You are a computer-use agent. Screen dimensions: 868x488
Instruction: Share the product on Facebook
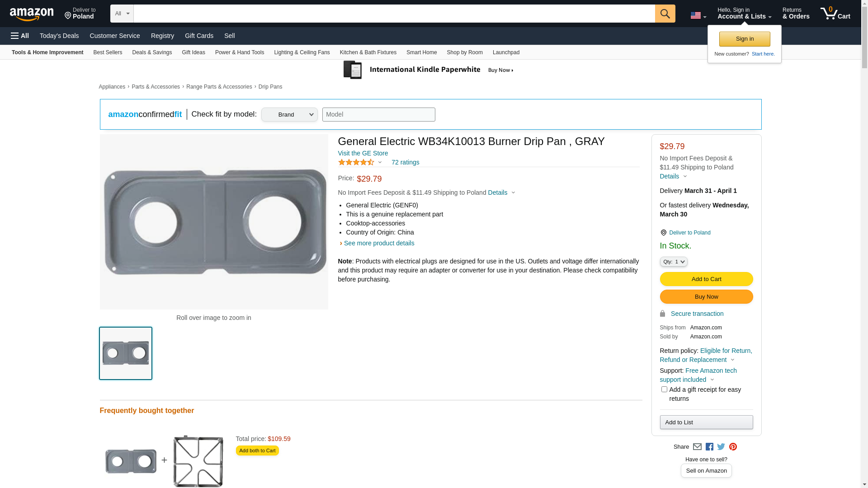709,447
